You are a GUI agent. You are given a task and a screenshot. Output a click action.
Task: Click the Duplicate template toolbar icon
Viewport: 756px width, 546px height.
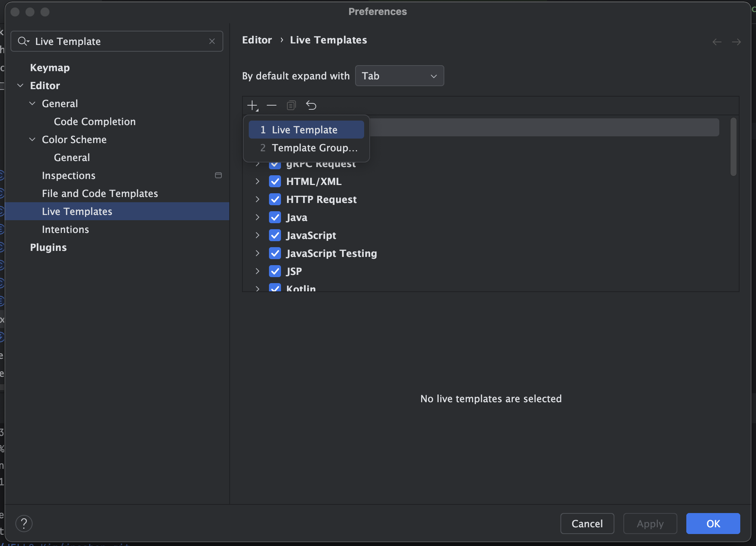[291, 106]
